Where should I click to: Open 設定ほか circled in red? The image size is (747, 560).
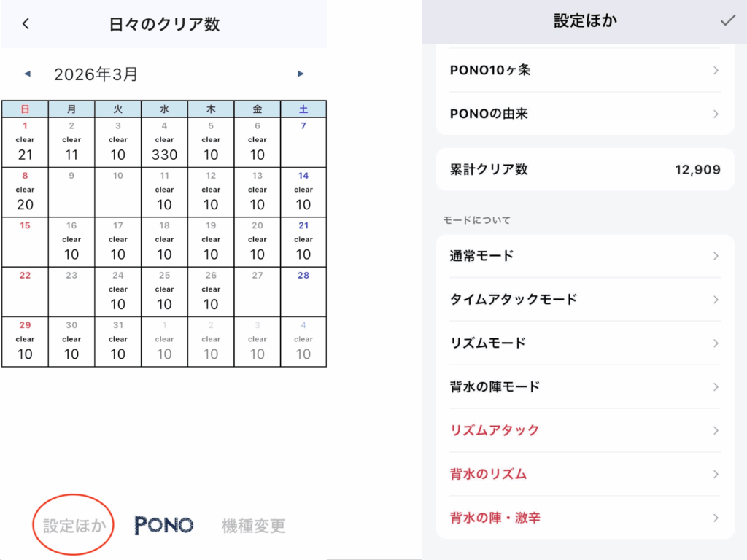pos(74,525)
